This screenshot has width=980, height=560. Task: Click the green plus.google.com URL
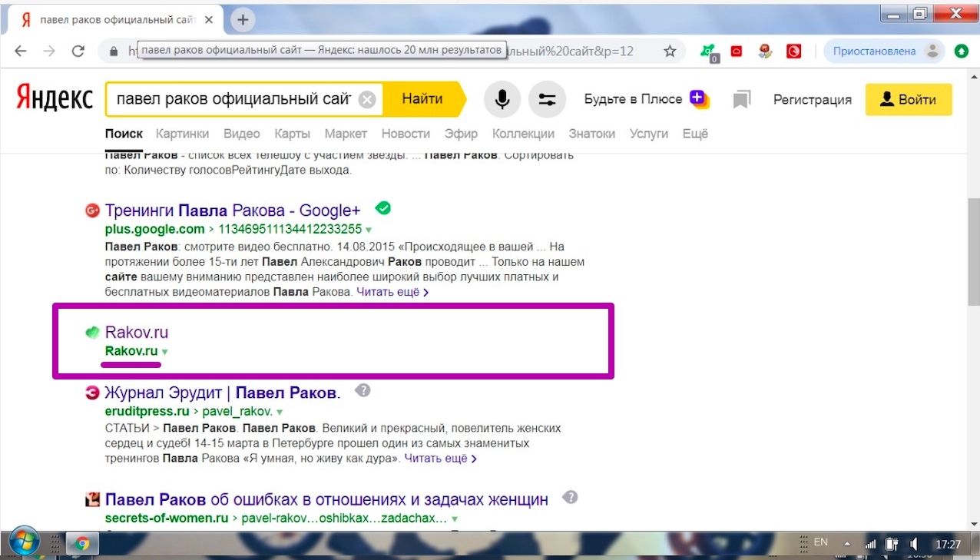[x=155, y=229]
